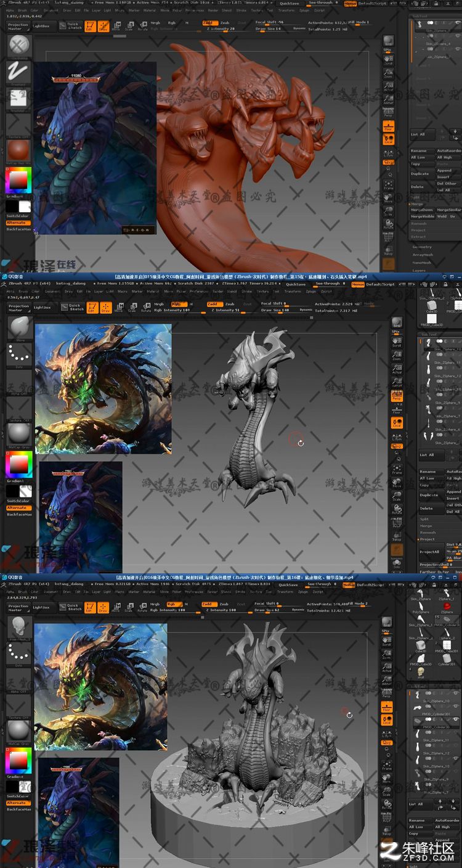This screenshot has height=868, width=462.
Task: Open the Texture Off thumbnail in bottom window
Action: (19, 707)
